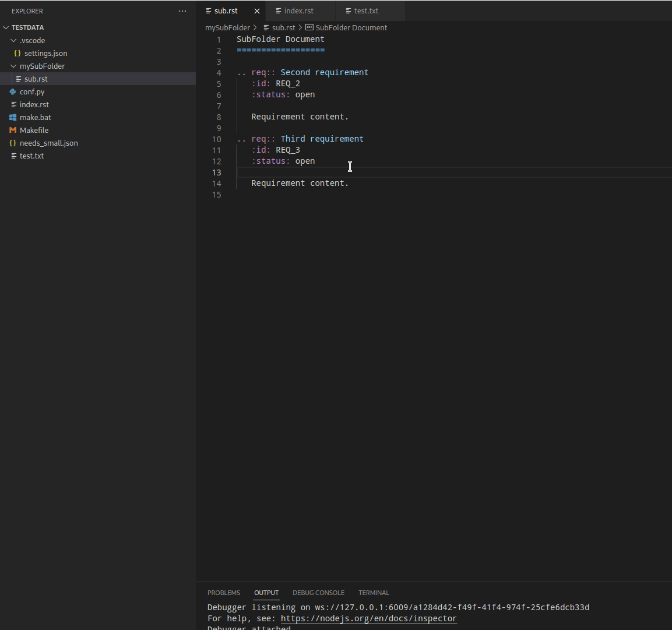Open index.rst from the explorer tree
This screenshot has width=672, height=630.
tap(34, 104)
